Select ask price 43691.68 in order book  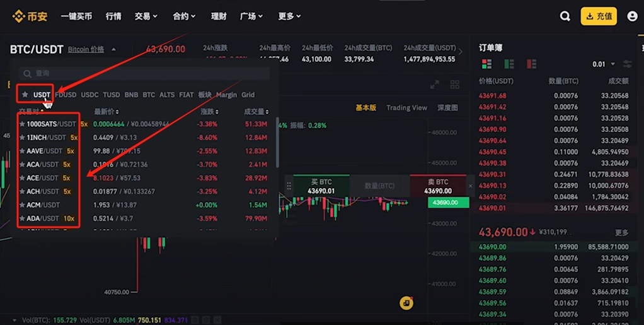492,95
